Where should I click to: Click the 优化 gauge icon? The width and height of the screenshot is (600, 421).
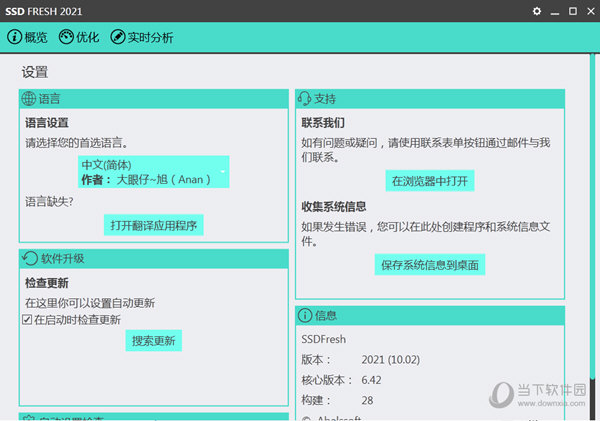coord(66,37)
